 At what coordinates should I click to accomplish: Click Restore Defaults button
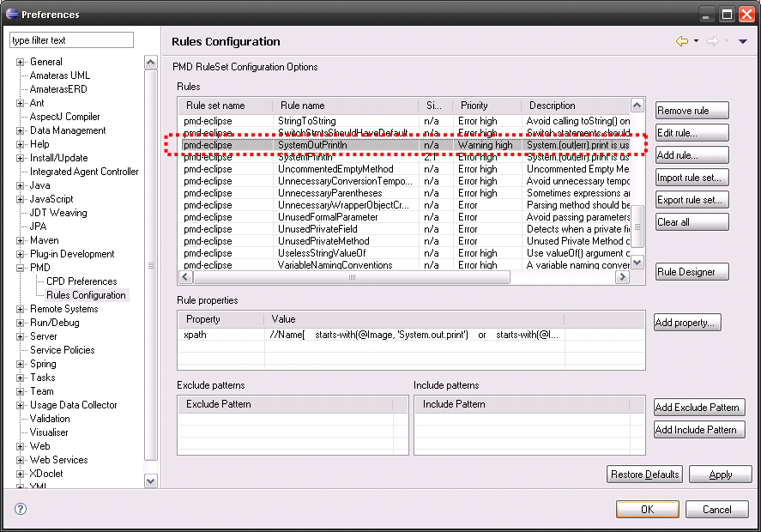pos(645,475)
